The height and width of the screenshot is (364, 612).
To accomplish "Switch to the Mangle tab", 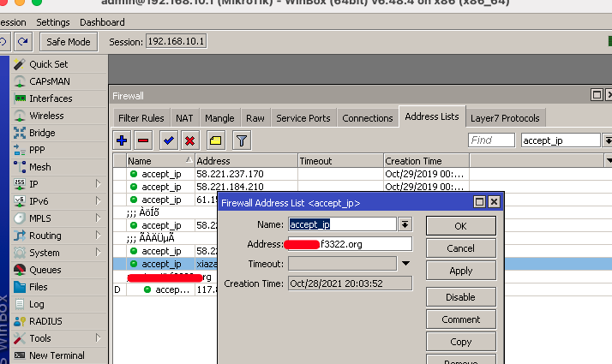I will pyautogui.click(x=219, y=118).
